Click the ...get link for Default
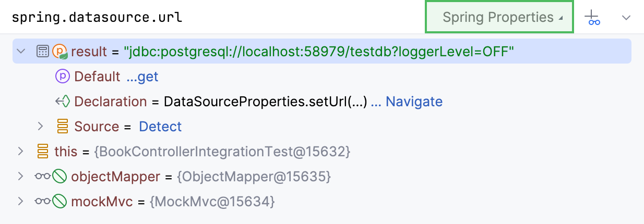The width and height of the screenshot is (644, 224). pos(142,77)
